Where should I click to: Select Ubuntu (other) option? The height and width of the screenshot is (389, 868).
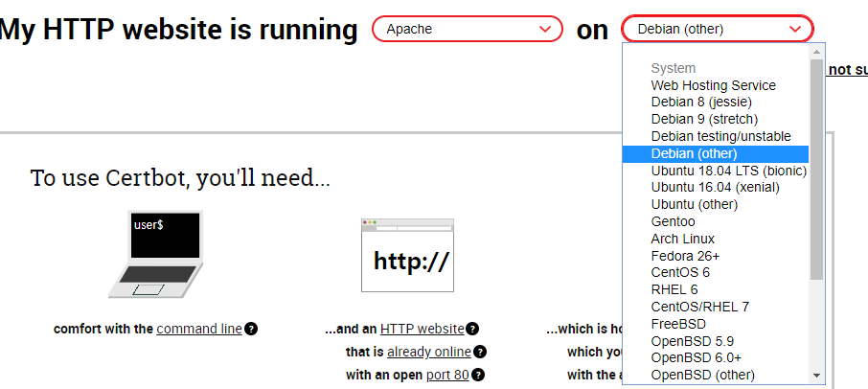pos(716,205)
